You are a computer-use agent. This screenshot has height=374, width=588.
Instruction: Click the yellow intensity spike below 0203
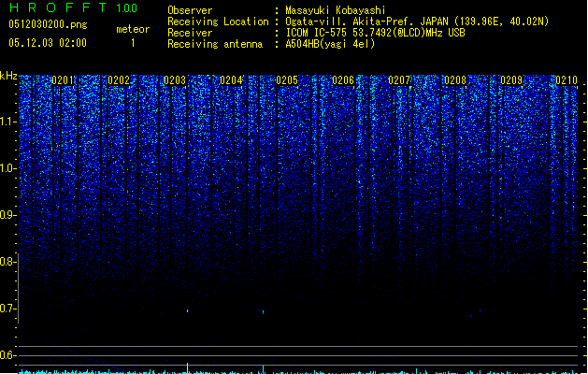pos(188,367)
